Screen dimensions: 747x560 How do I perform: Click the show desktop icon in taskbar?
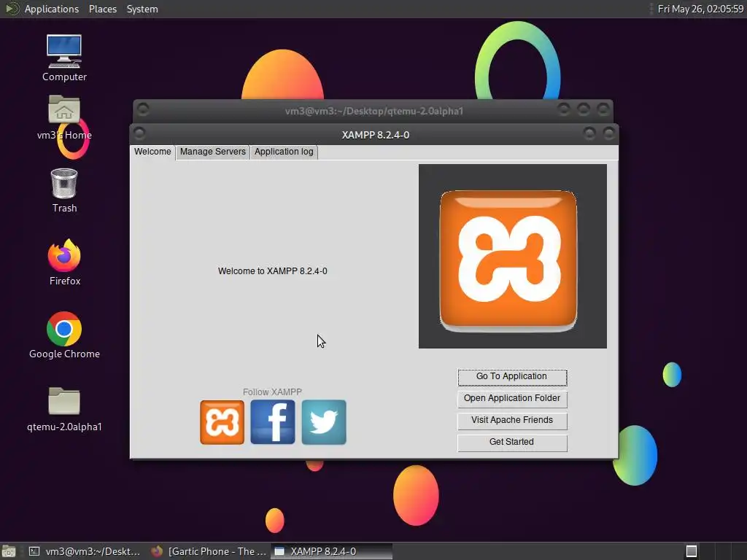(x=8, y=551)
